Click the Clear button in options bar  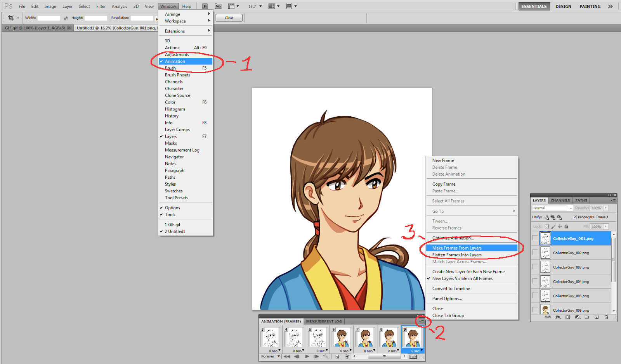pos(229,18)
